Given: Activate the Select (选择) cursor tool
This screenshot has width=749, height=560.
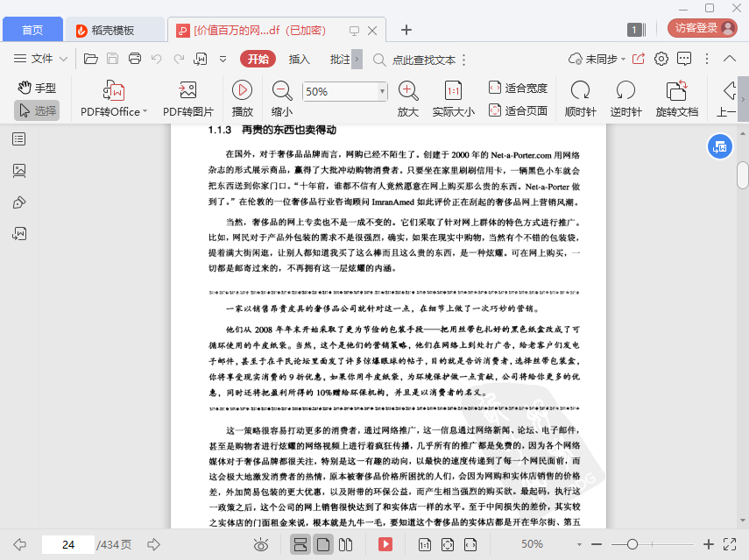Looking at the screenshot, I should tap(37, 110).
